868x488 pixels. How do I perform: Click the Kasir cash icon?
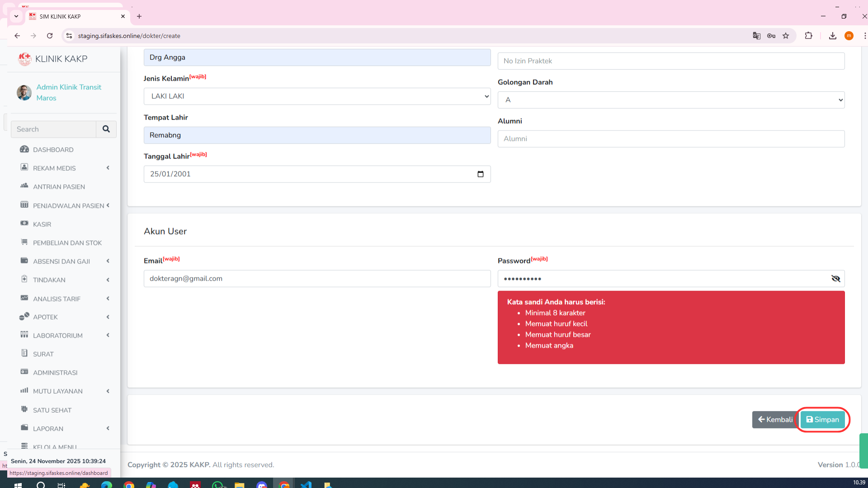point(24,224)
